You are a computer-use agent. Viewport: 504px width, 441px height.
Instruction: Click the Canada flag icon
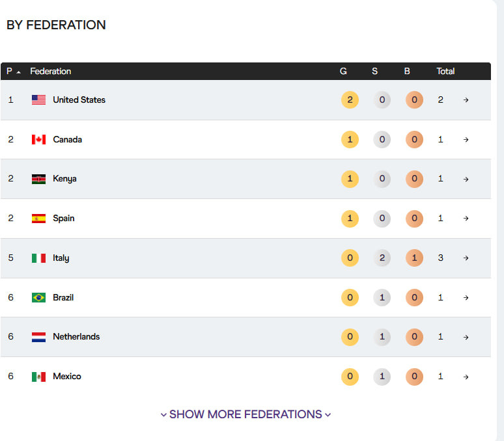point(38,140)
